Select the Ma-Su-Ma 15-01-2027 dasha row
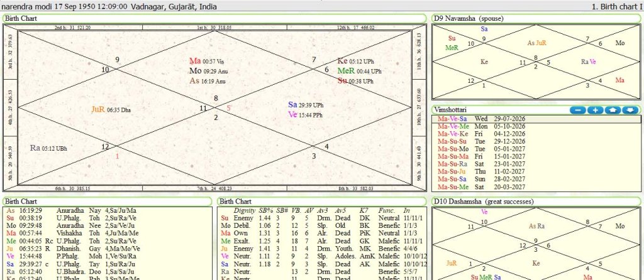 click(x=536, y=156)
